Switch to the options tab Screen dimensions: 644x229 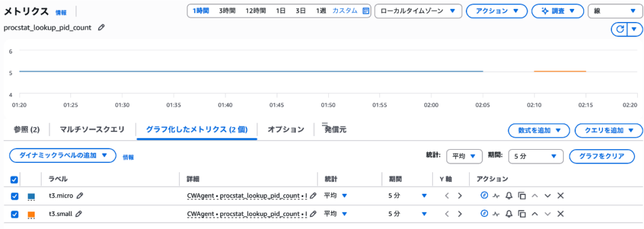tap(286, 130)
